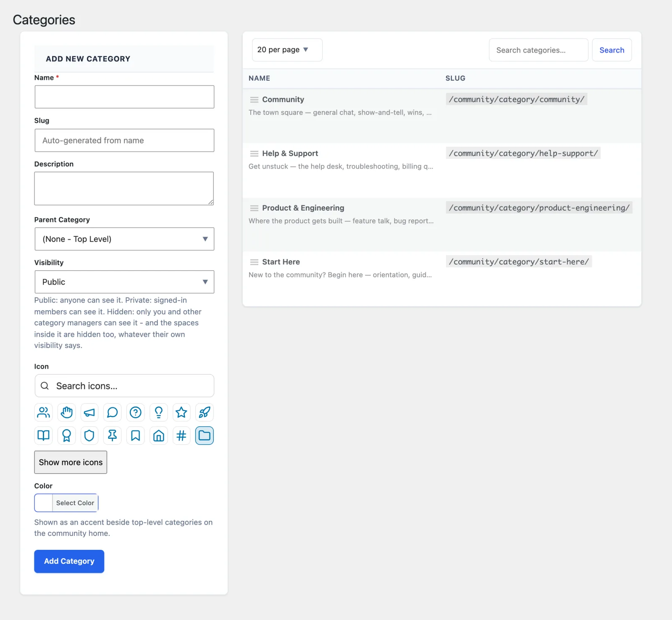Click the /community/category/help-support/ slug
This screenshot has height=620, width=672.
(523, 153)
